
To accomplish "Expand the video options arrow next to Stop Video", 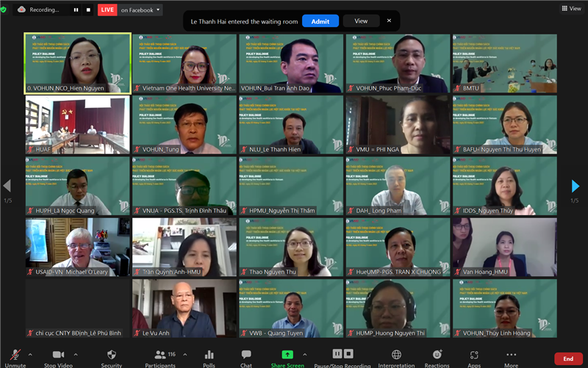I will 77,354.
